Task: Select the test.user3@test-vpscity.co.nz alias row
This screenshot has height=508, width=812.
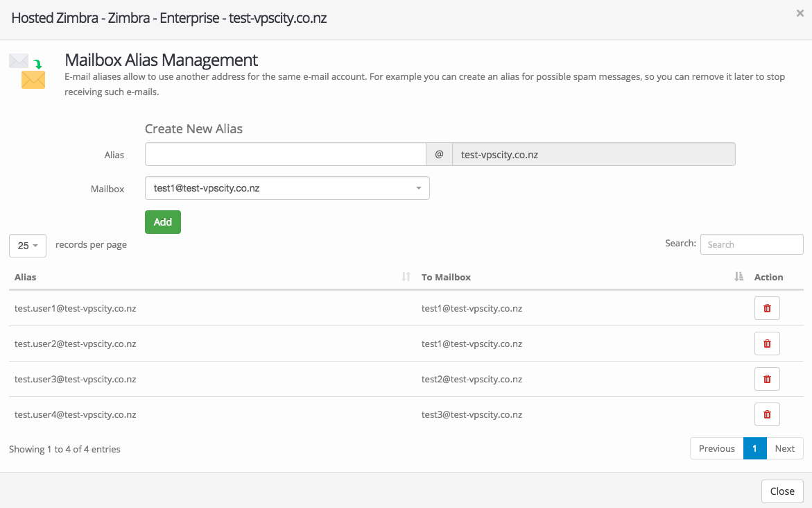Action: [76, 379]
